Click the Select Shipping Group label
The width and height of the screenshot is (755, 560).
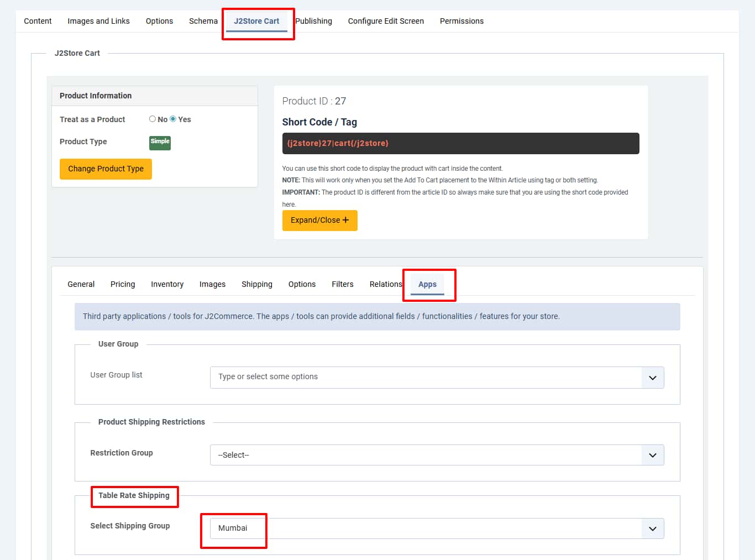click(x=130, y=526)
